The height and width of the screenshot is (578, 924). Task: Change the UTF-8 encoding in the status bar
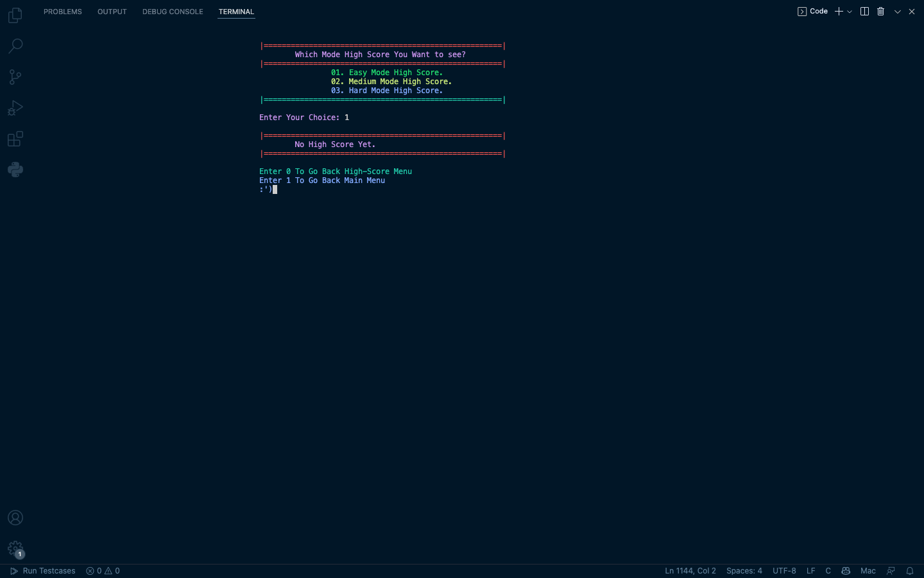784,571
